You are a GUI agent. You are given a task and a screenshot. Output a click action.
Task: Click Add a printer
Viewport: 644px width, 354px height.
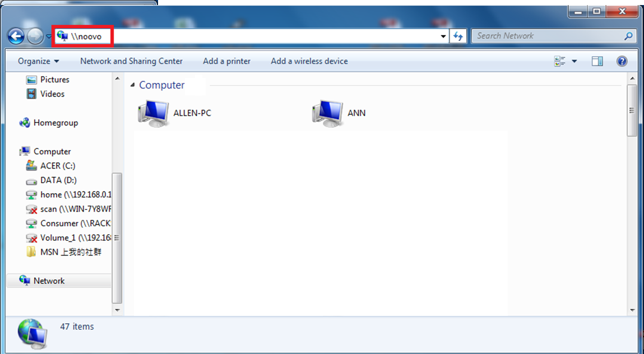[226, 61]
